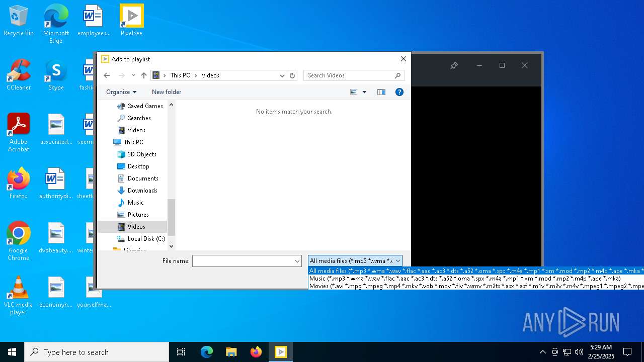The height and width of the screenshot is (362, 644).
Task: Expand the recent locations dropdown
Action: (133, 75)
